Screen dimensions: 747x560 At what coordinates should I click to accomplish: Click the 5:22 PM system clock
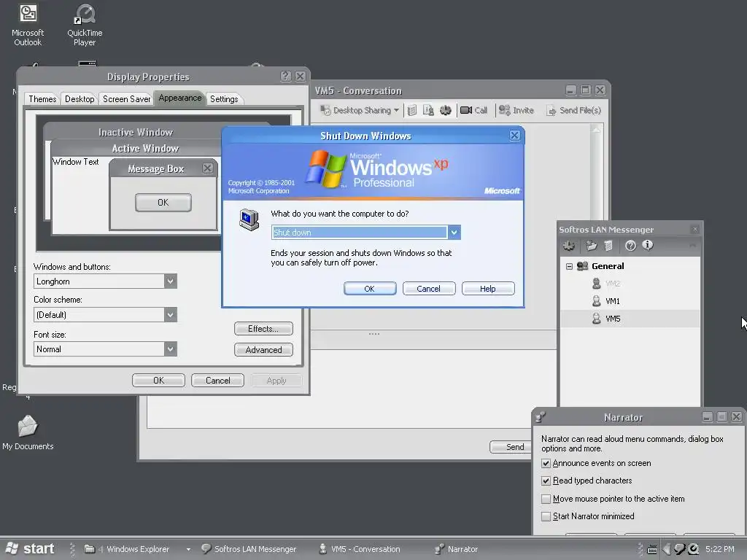(720, 549)
